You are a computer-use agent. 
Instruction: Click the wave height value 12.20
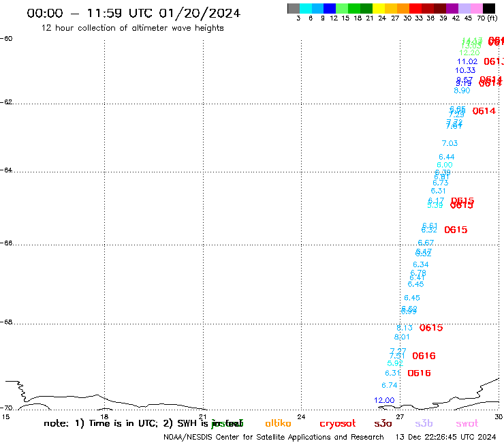469,52
